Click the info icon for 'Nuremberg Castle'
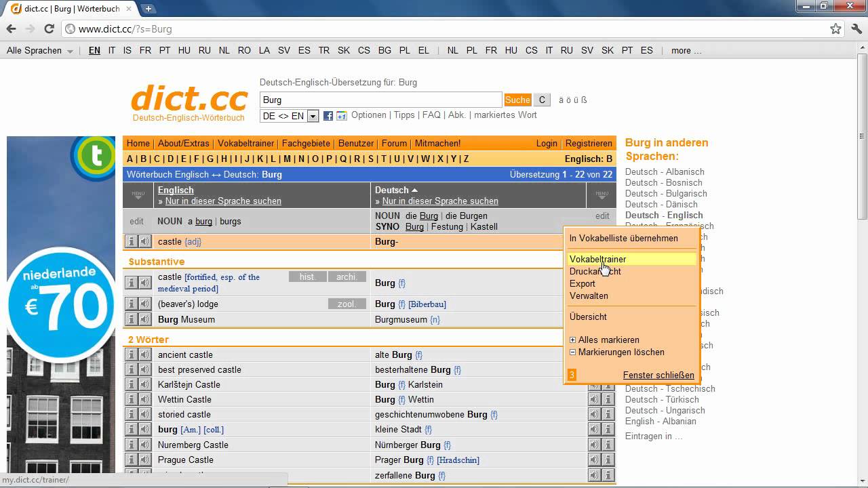The height and width of the screenshot is (488, 868). click(131, 445)
